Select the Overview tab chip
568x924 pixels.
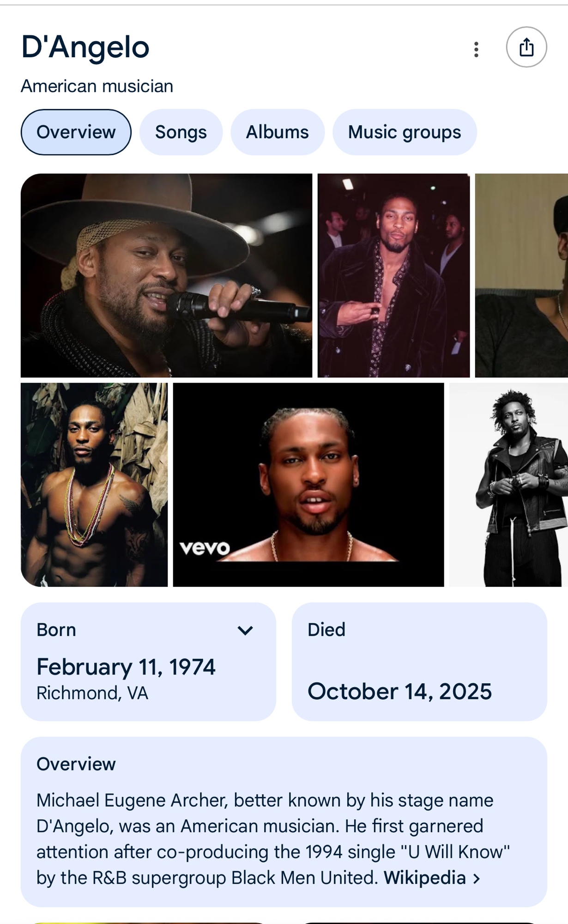76,132
